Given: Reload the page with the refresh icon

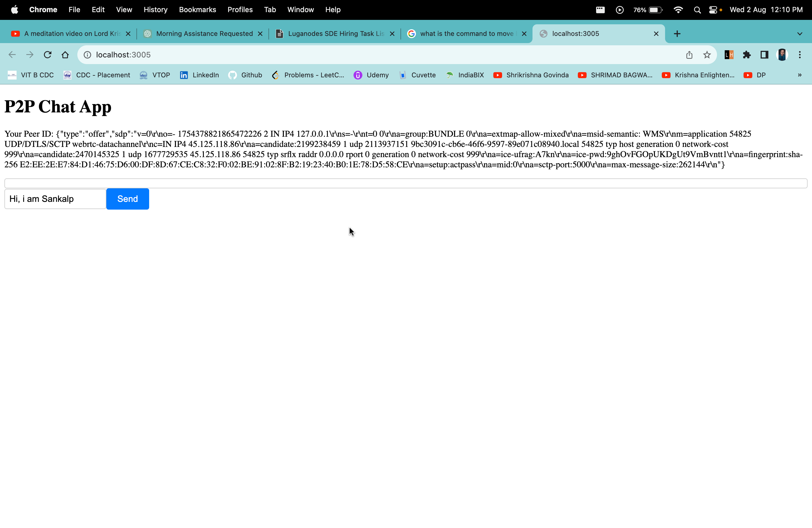Looking at the screenshot, I should 48,55.
